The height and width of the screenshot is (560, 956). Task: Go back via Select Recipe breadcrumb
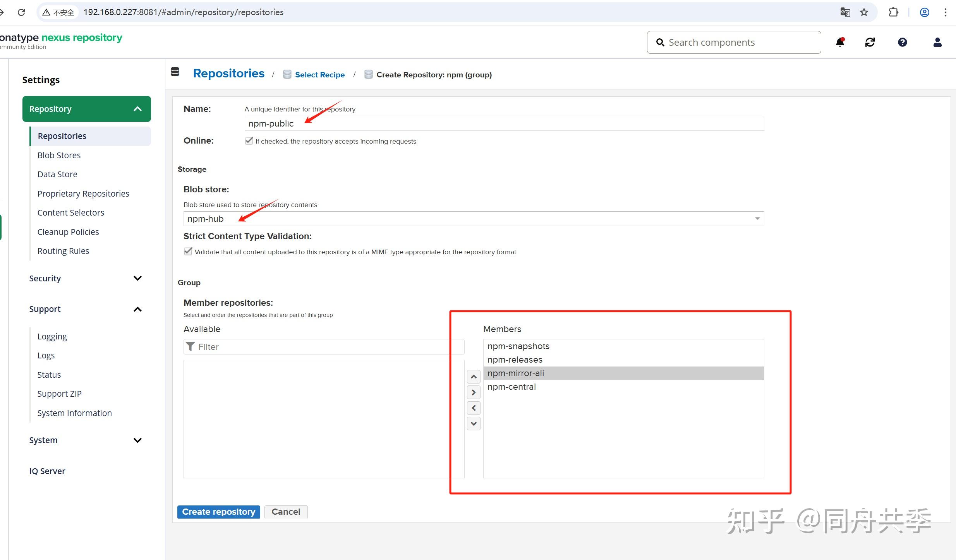pos(319,75)
